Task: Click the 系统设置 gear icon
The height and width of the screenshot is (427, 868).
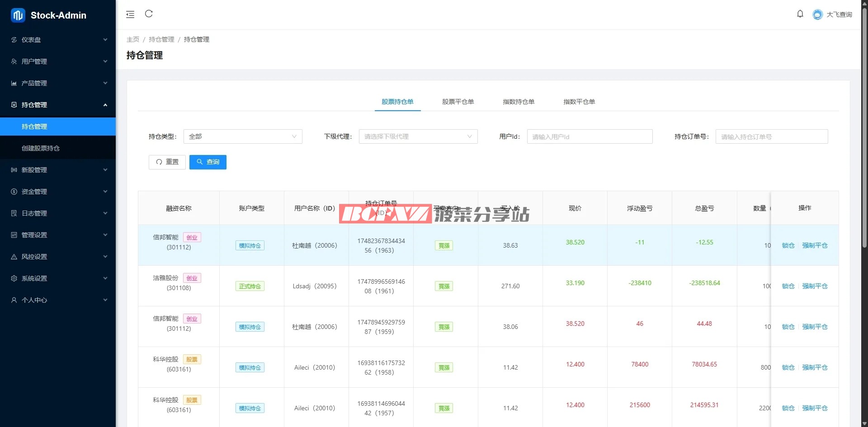Action: [x=14, y=278]
